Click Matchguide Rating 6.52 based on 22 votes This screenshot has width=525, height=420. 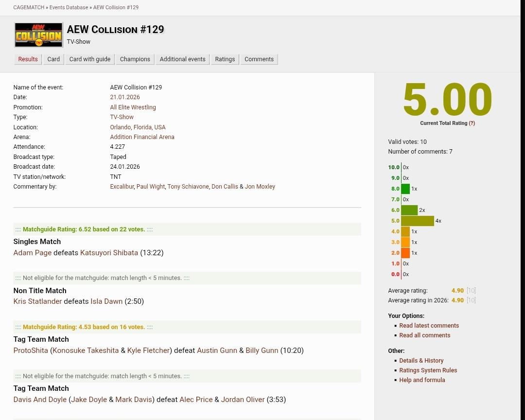pos(84,229)
